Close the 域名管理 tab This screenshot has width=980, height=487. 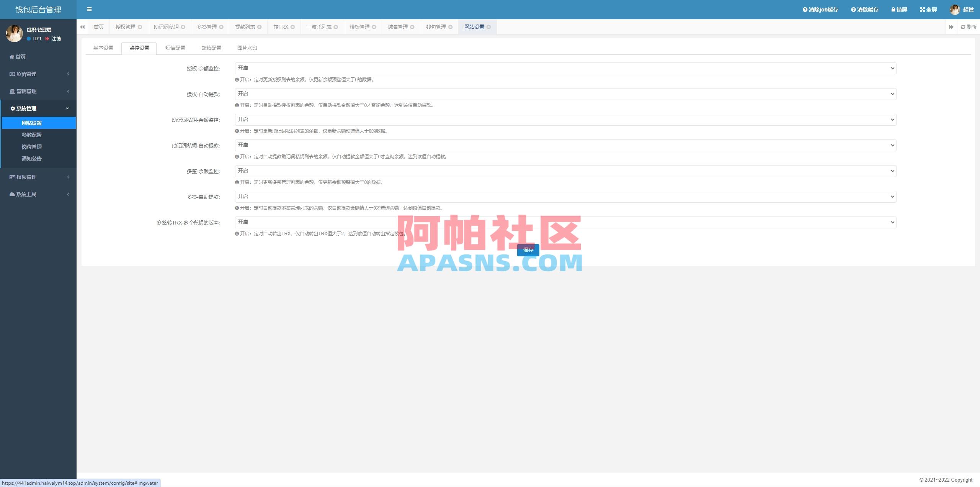412,27
